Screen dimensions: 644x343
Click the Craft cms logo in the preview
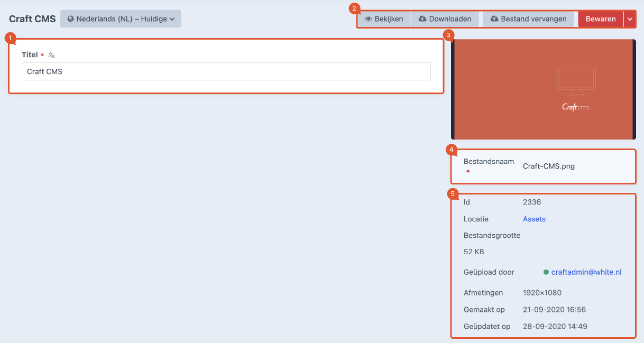(575, 107)
